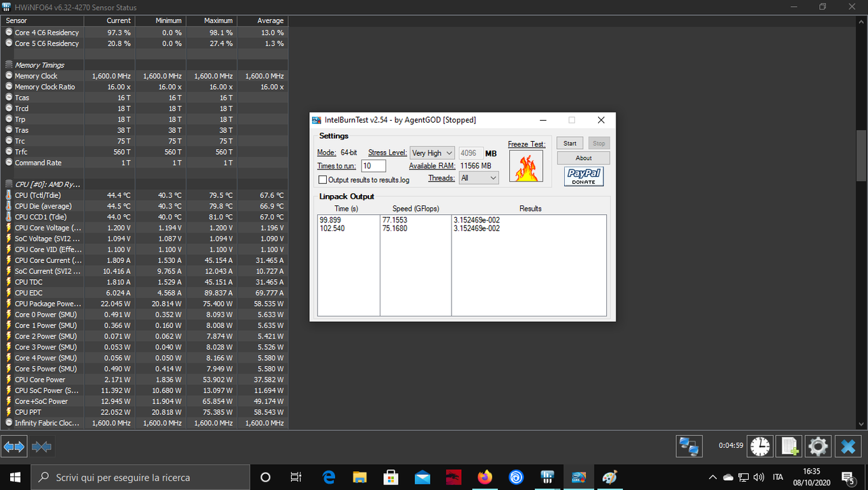Click the Times to run input field
The height and width of the screenshot is (490, 868).
374,166
